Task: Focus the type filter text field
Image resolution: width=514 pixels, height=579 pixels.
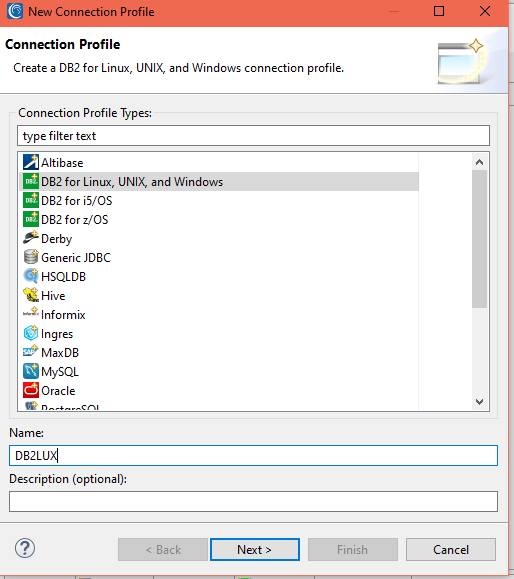Action: coord(253,136)
